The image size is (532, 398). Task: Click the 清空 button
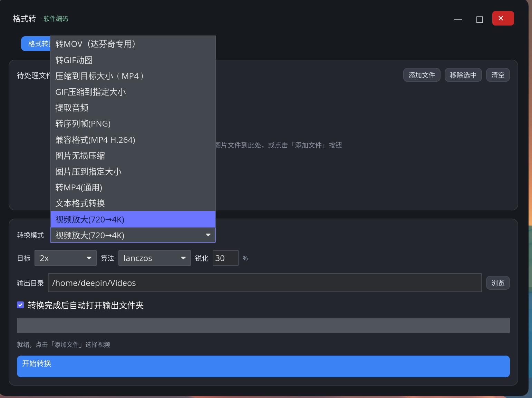pos(498,75)
